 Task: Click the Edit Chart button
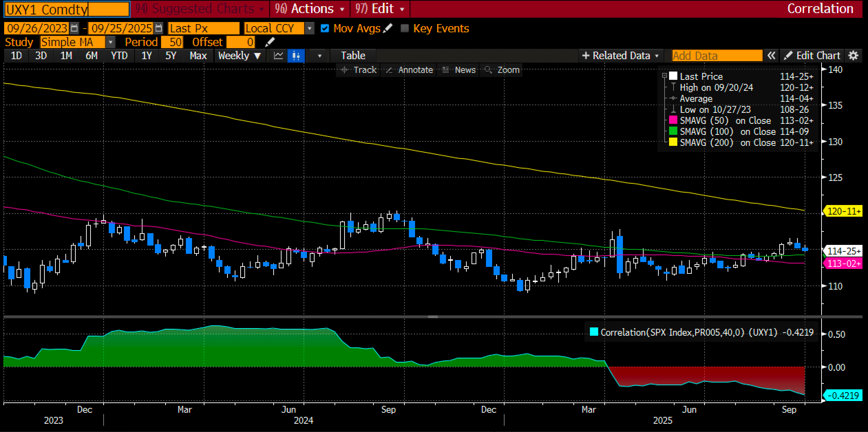click(812, 56)
